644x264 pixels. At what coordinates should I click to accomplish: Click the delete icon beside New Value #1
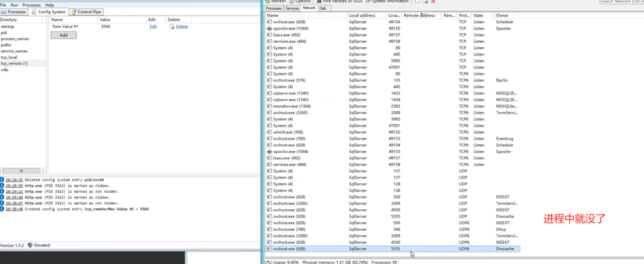point(172,26)
